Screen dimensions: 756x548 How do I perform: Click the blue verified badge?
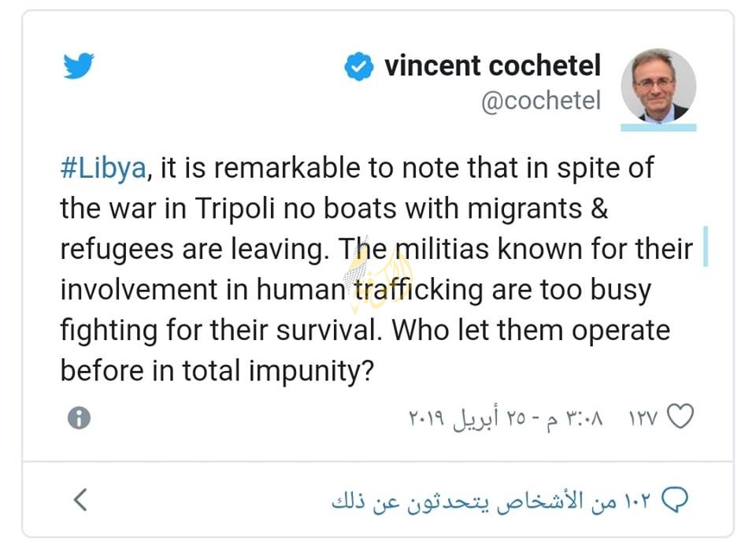click(359, 68)
